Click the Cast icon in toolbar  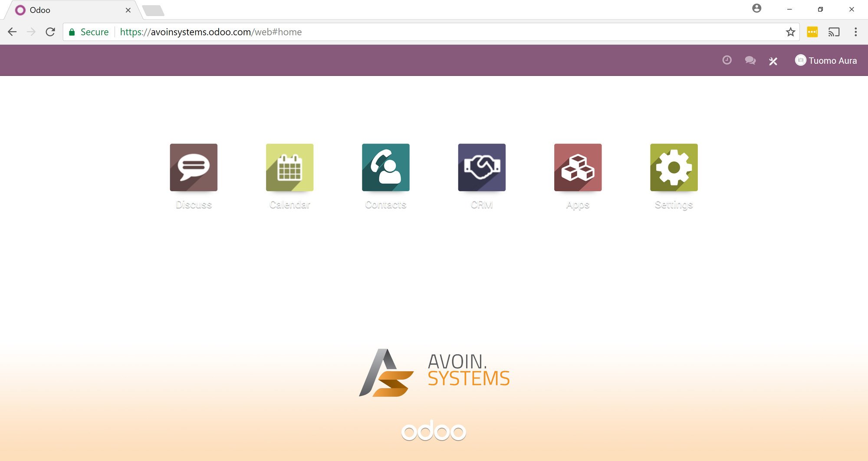pyautogui.click(x=834, y=32)
